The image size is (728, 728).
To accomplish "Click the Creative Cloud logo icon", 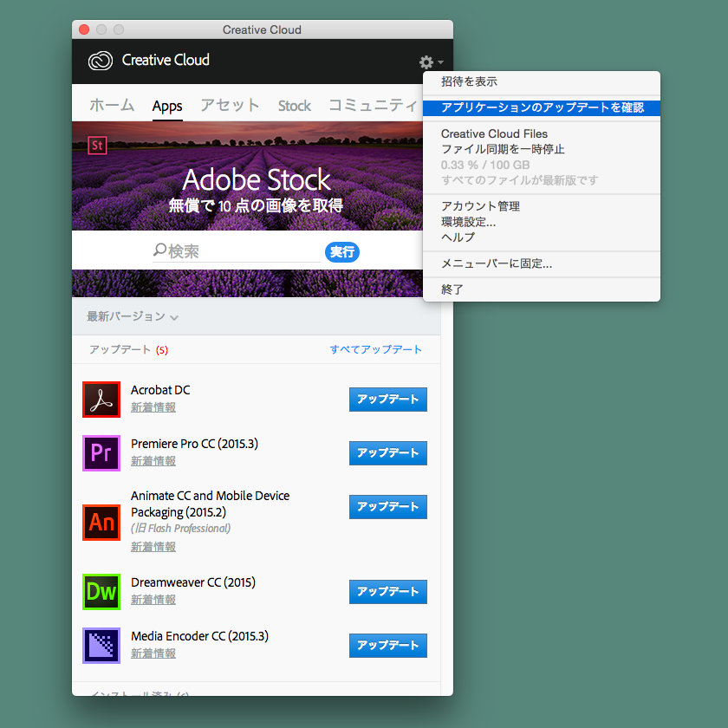I will pos(101,61).
